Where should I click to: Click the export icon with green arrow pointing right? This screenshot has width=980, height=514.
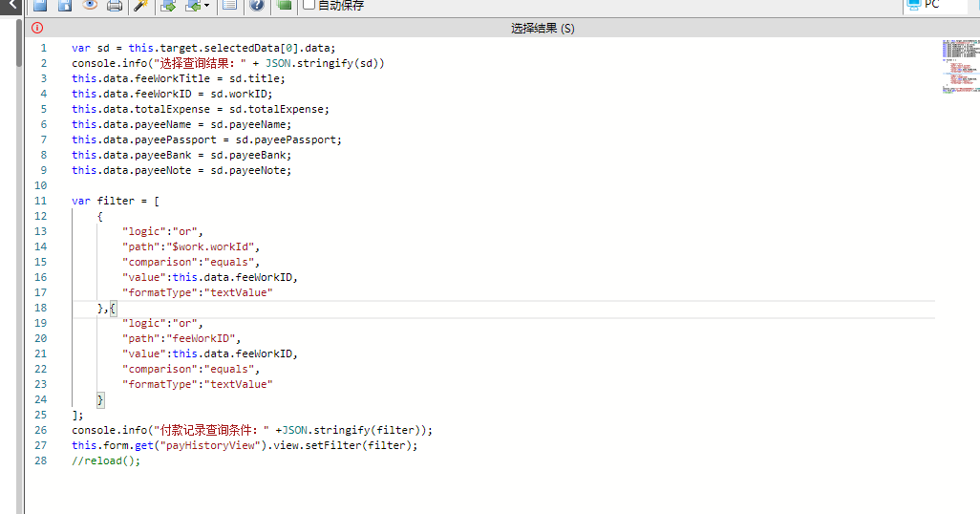(167, 6)
